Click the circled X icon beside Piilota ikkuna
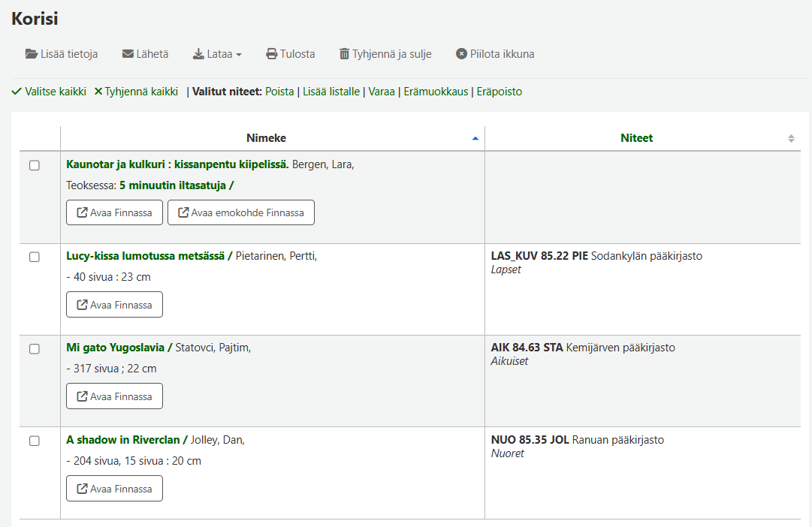The image size is (812, 527). (461, 54)
